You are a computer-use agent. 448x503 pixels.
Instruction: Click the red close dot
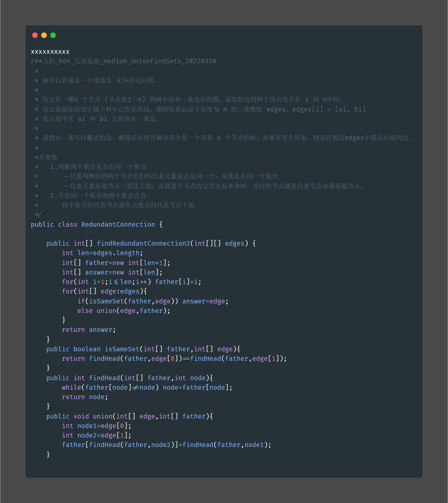[x=35, y=35]
